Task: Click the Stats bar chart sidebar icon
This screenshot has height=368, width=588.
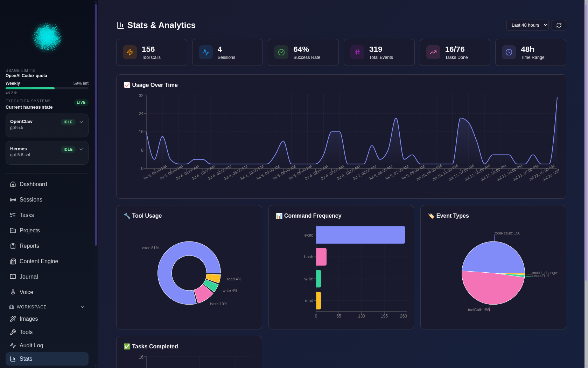Action: [x=13, y=359]
